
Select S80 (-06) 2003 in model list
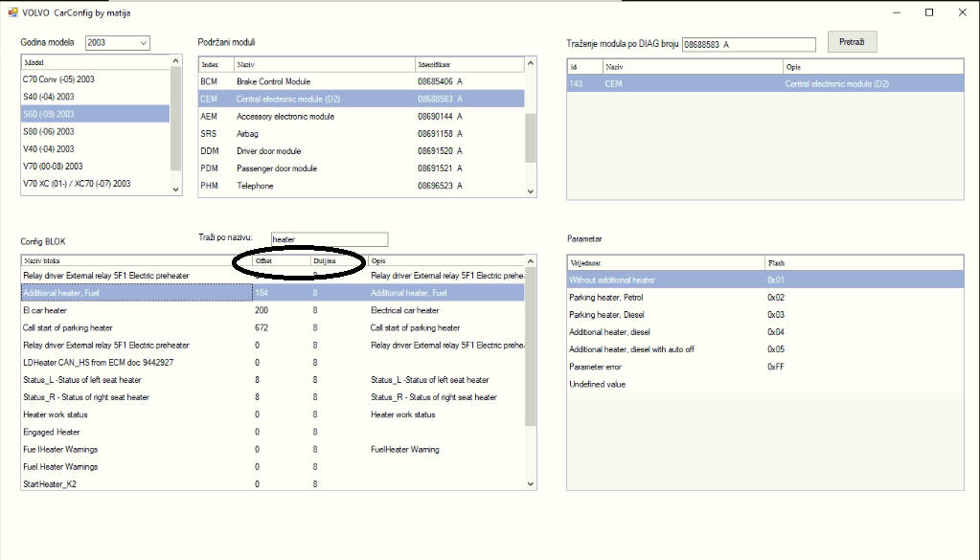pos(49,131)
